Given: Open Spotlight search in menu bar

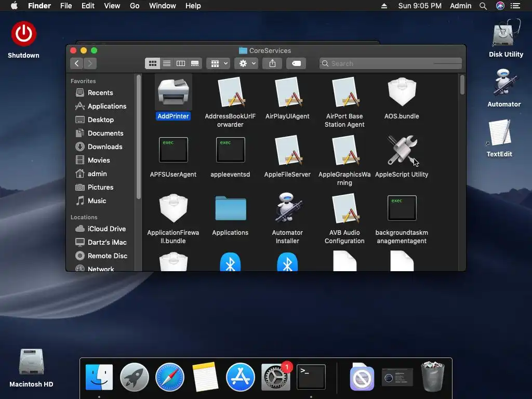Looking at the screenshot, I should [x=483, y=6].
